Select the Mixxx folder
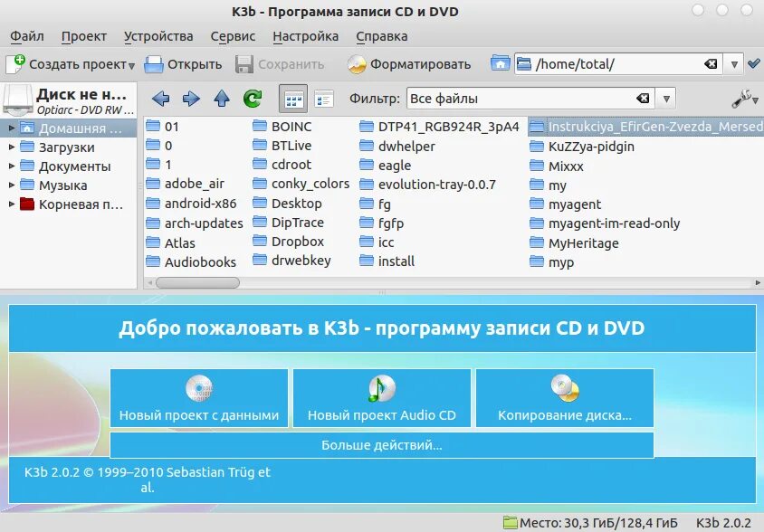This screenshot has width=764, height=532. 557,166
